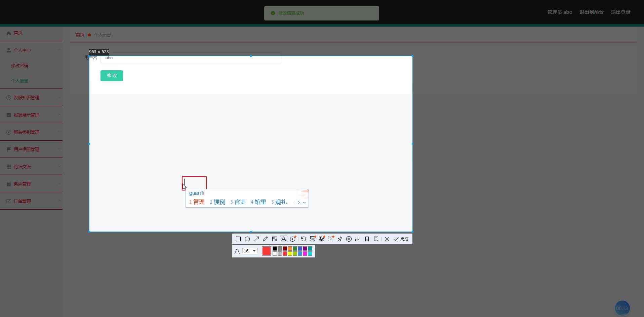Expand the 用户相册管理 menu

click(31, 149)
